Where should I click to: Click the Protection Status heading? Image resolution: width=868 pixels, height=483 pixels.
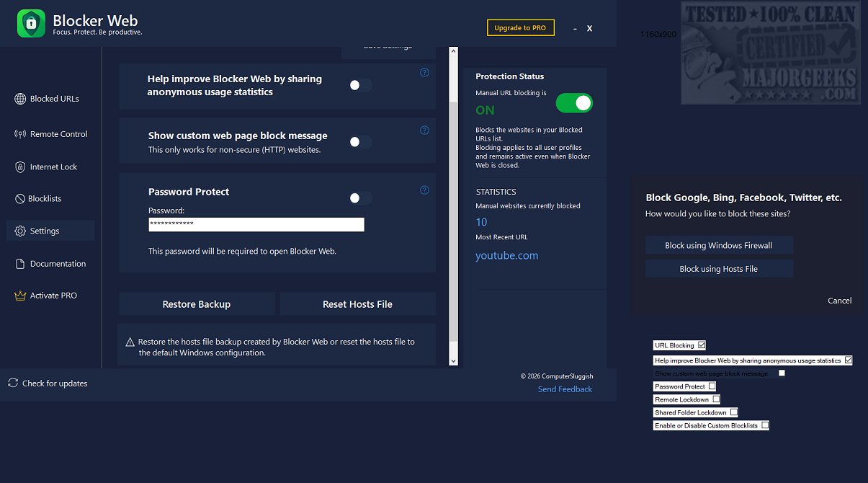tap(510, 76)
